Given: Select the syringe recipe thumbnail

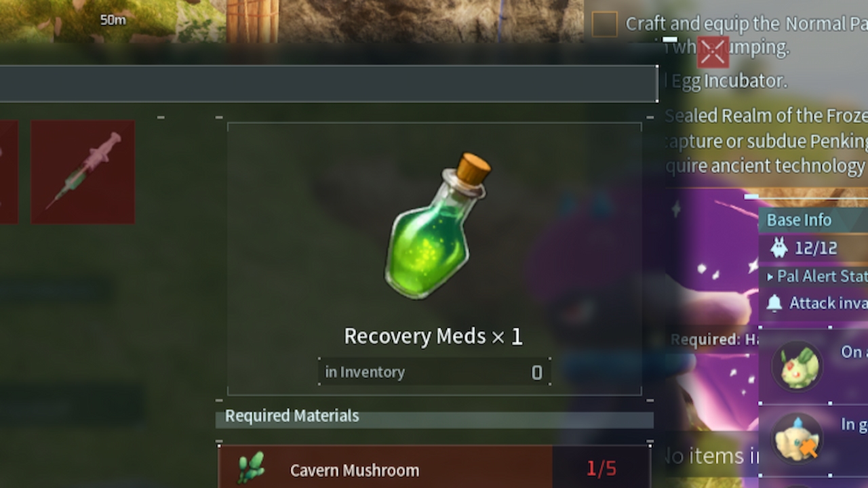Looking at the screenshot, I should 83,172.
